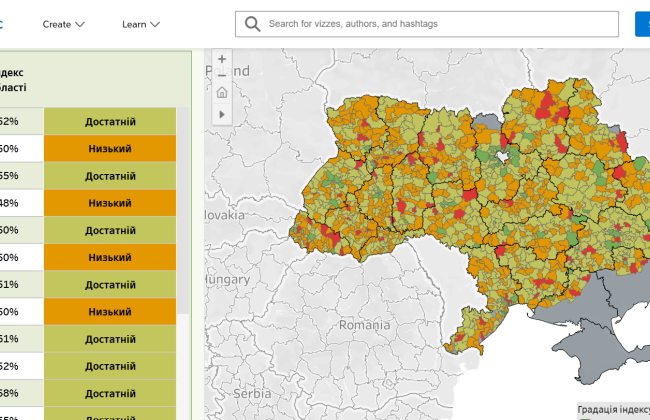Viewport: 650px width, 420px height.
Task: Select Низький cell in the 48% row
Action: pos(110,203)
